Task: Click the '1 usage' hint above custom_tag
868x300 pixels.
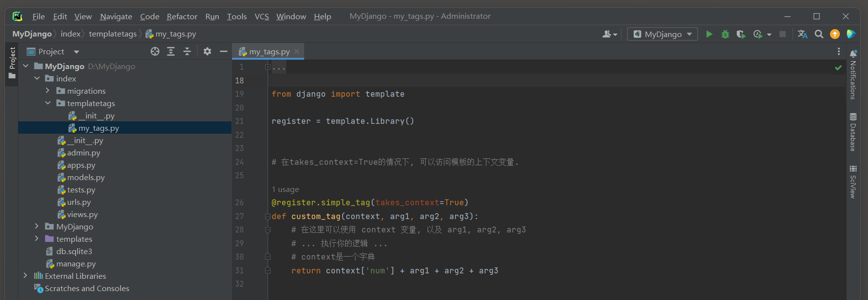Action: tap(285, 189)
